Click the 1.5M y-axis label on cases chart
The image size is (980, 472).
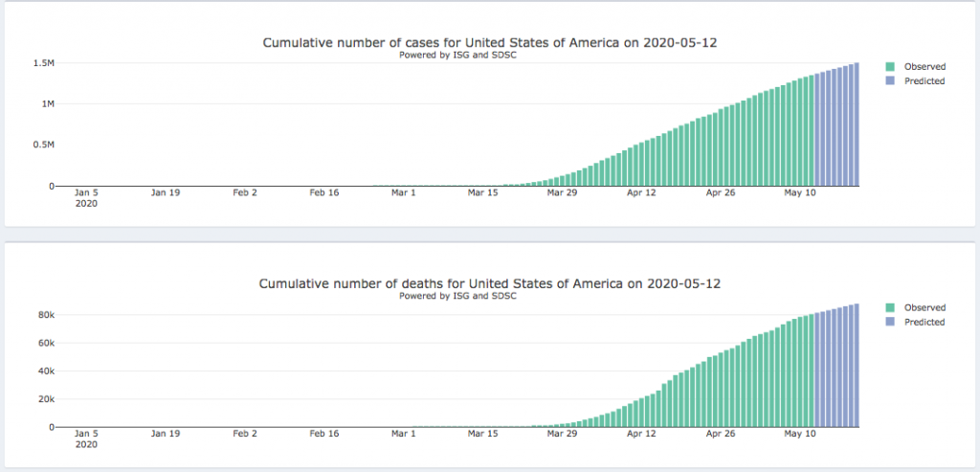[x=41, y=63]
